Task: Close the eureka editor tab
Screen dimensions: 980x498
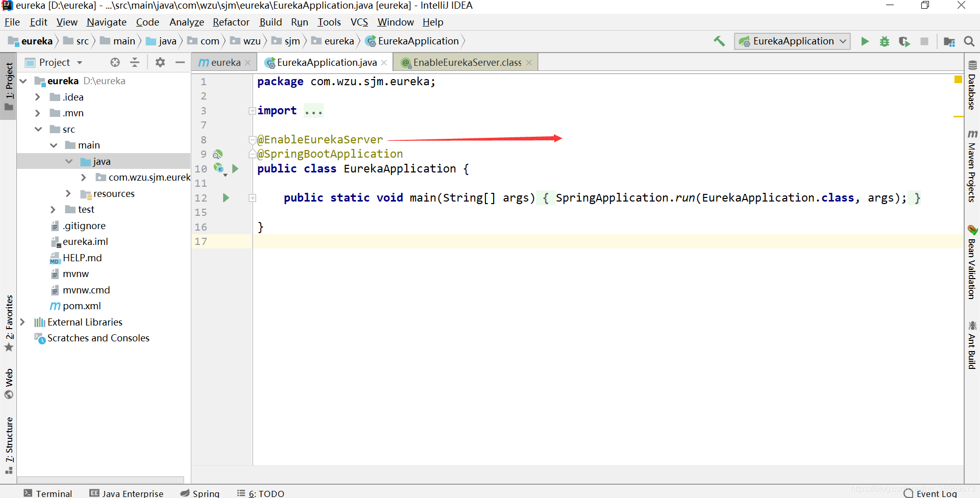Action: [x=248, y=62]
